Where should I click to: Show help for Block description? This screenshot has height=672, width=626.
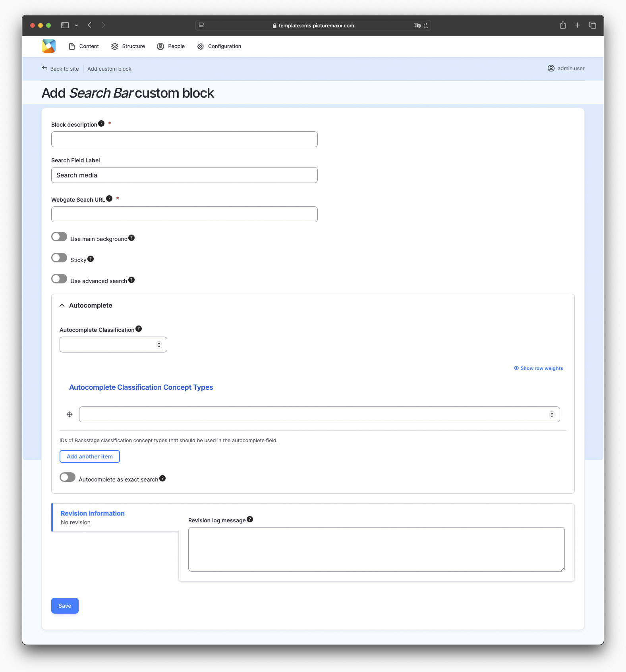[x=101, y=123]
